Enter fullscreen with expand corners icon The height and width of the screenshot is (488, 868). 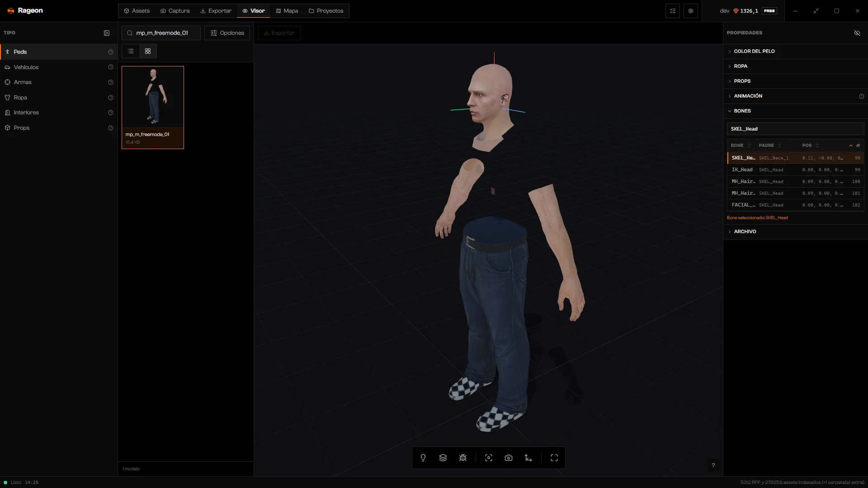coord(554,458)
